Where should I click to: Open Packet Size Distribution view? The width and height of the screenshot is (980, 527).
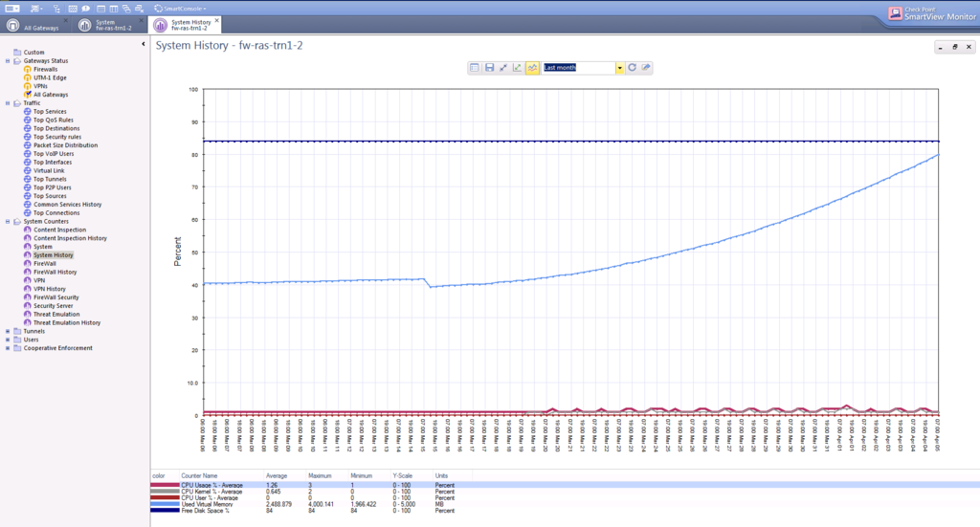tap(66, 145)
